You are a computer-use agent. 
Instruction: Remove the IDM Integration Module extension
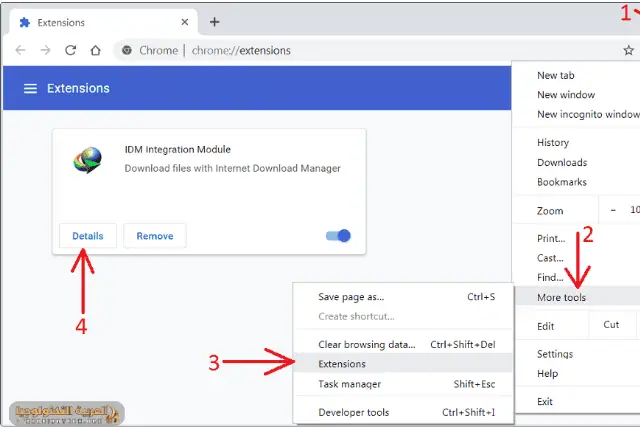155,236
